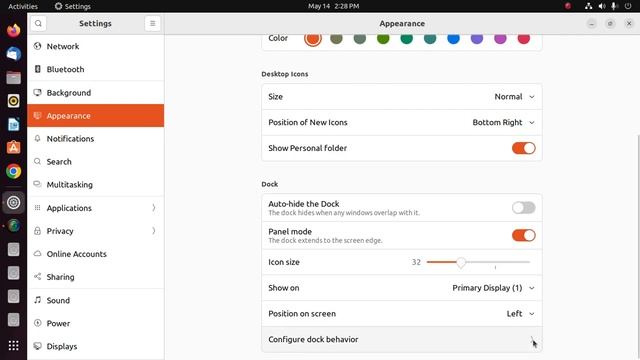Click the content area scrollbar
640x360 pixels.
[638, 247]
